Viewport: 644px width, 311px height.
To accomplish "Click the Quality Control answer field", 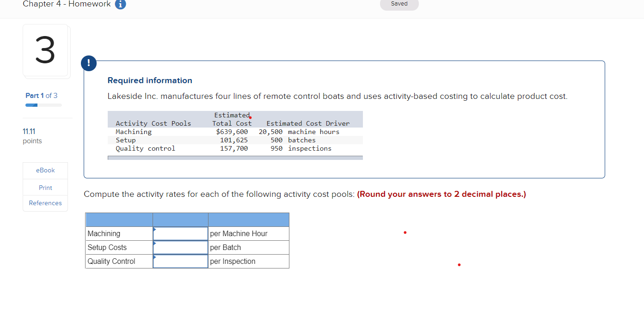I will pyautogui.click(x=180, y=261).
